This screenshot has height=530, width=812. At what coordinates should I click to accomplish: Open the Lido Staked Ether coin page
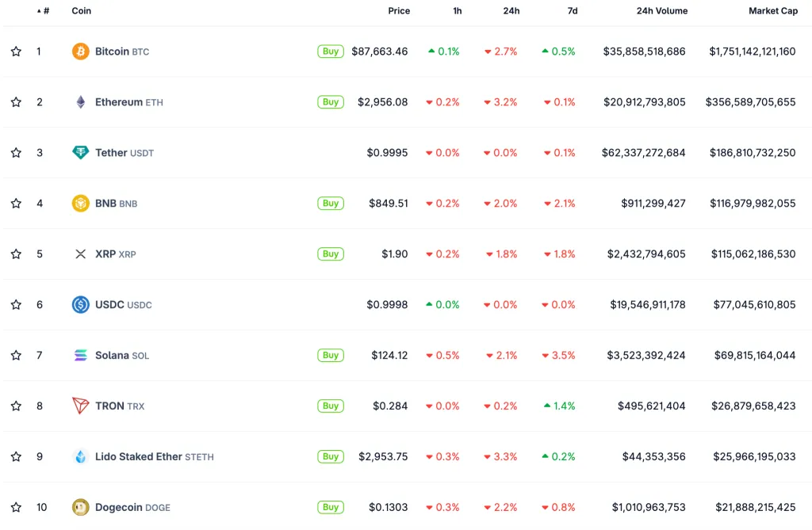pyautogui.click(x=139, y=457)
